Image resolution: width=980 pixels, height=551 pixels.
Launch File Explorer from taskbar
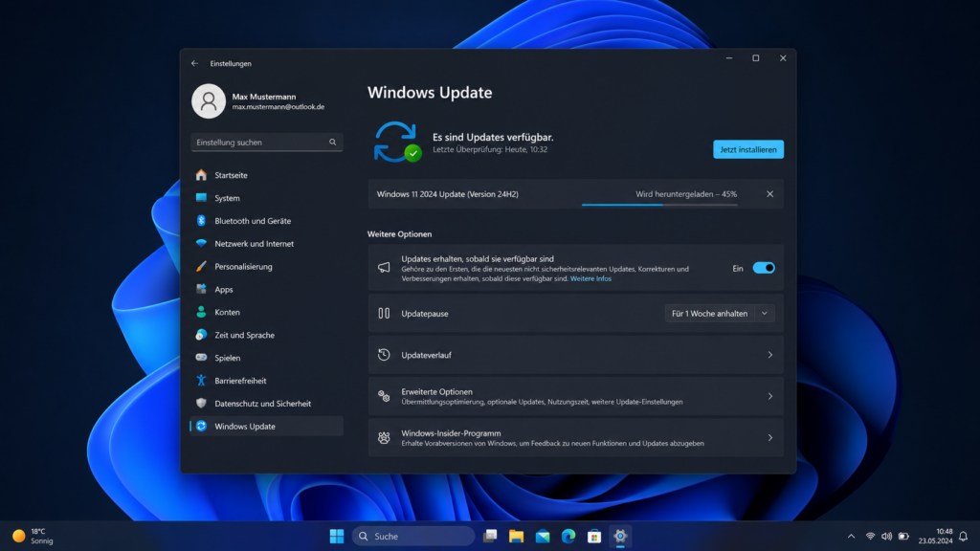(516, 536)
